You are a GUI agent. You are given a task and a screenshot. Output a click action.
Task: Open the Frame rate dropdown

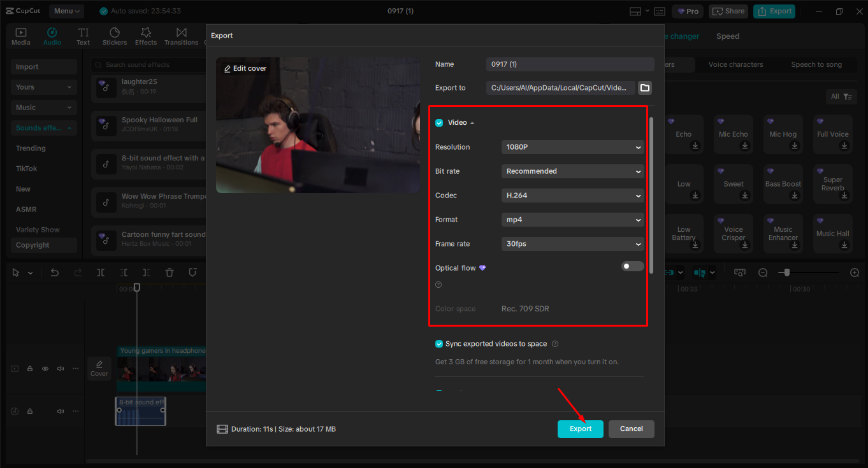[x=572, y=243]
